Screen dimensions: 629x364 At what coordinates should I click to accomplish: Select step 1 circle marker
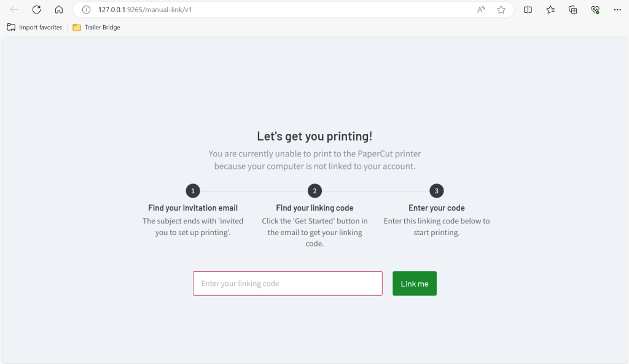click(x=193, y=191)
